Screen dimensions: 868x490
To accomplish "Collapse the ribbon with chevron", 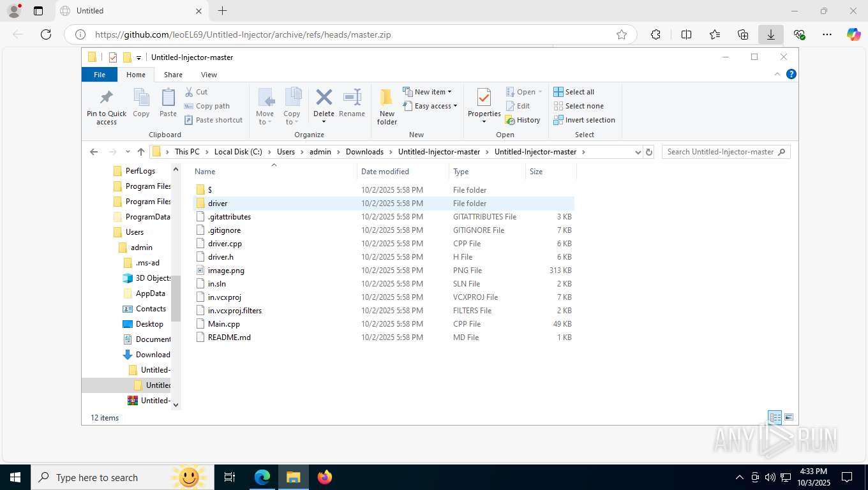I will (x=777, y=75).
